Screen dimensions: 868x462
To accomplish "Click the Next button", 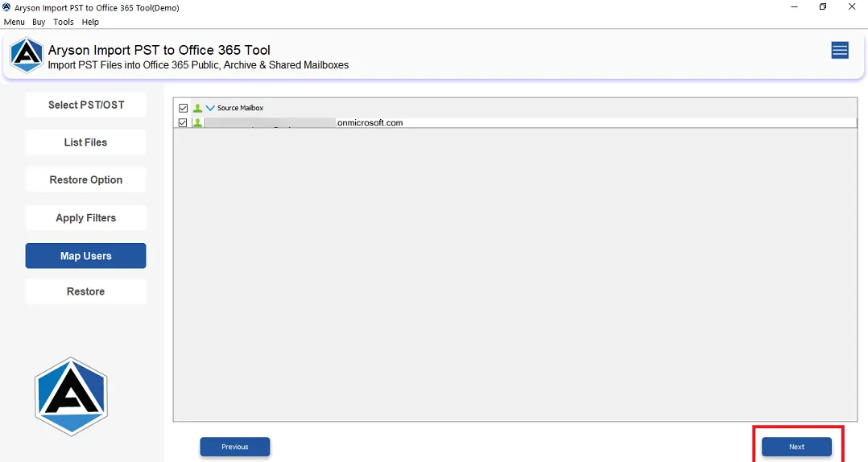I will click(x=796, y=447).
